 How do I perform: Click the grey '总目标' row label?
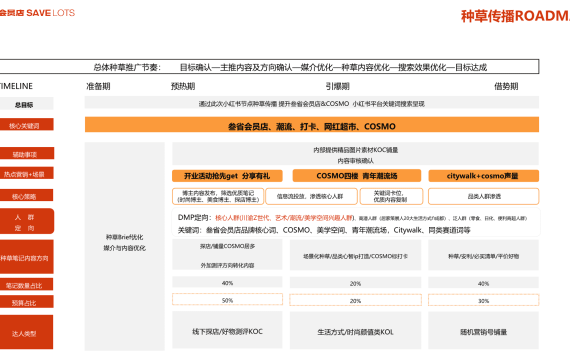[27, 105]
